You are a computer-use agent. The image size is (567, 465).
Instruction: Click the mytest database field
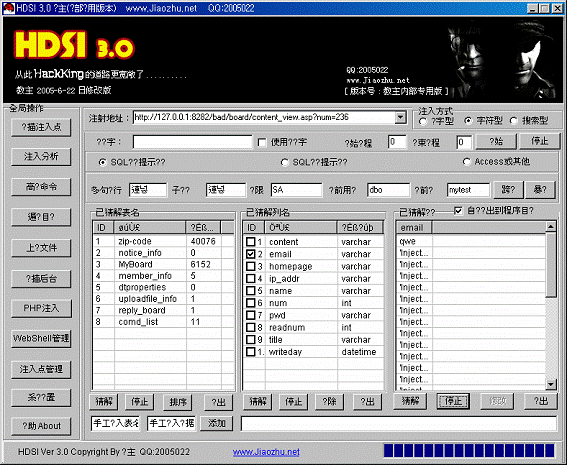[x=468, y=190]
